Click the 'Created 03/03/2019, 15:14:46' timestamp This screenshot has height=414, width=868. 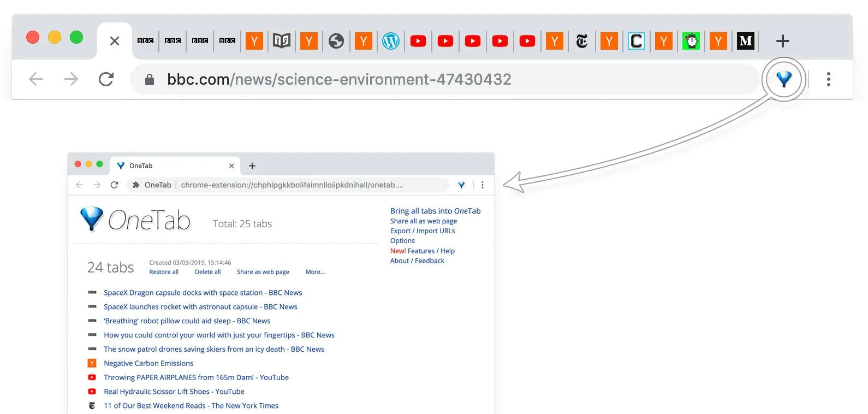[190, 263]
